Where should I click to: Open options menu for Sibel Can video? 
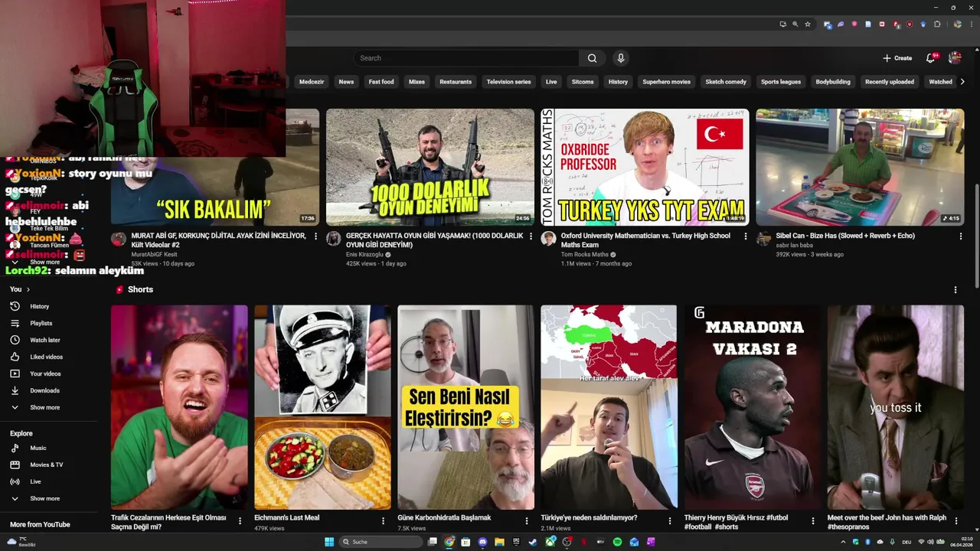click(961, 236)
